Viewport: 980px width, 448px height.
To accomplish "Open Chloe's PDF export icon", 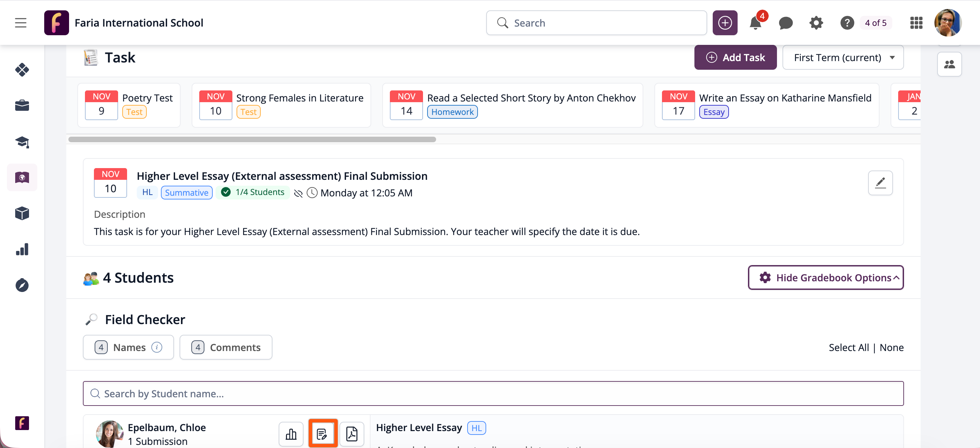I will tap(352, 434).
